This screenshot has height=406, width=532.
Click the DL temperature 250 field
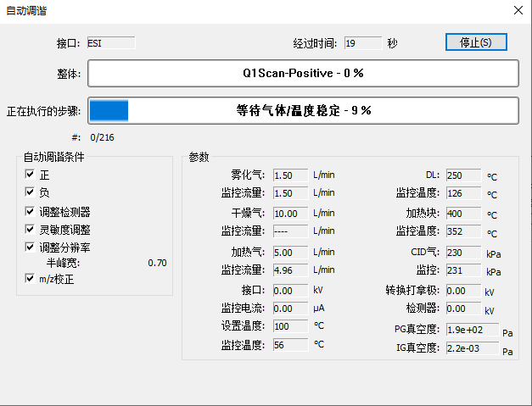click(462, 175)
